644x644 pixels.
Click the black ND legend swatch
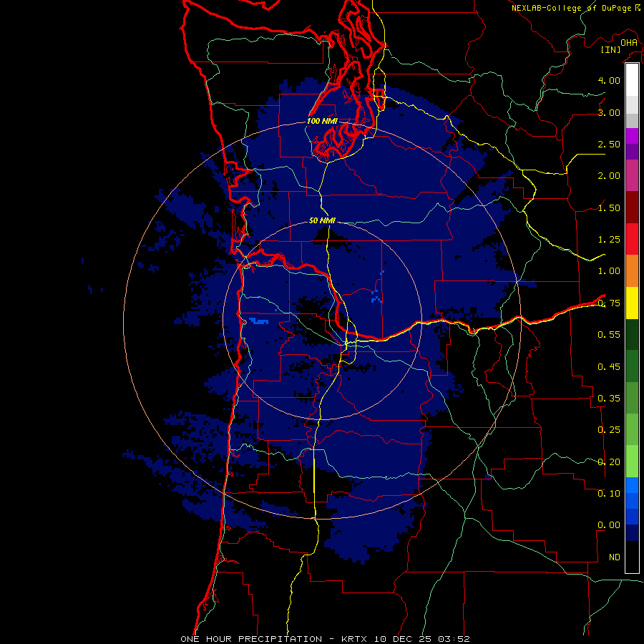coord(632,557)
